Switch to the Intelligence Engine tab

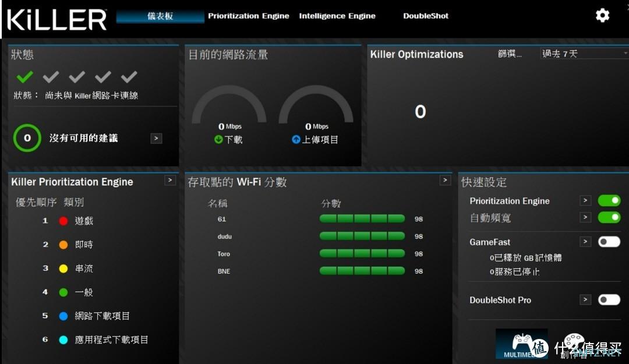tap(337, 16)
